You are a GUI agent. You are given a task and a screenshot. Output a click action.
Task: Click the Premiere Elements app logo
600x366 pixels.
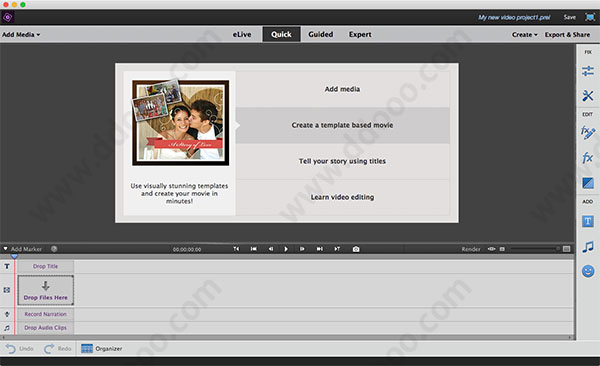coord(7,17)
